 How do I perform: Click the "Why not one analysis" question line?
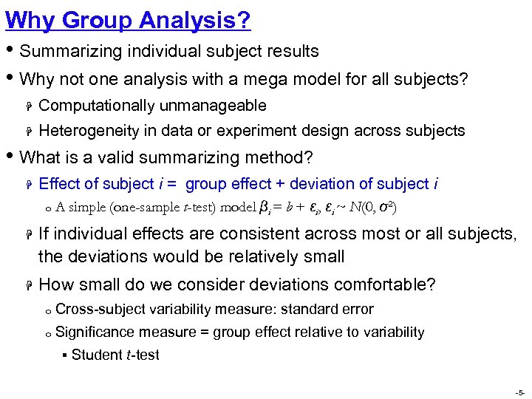(244, 78)
